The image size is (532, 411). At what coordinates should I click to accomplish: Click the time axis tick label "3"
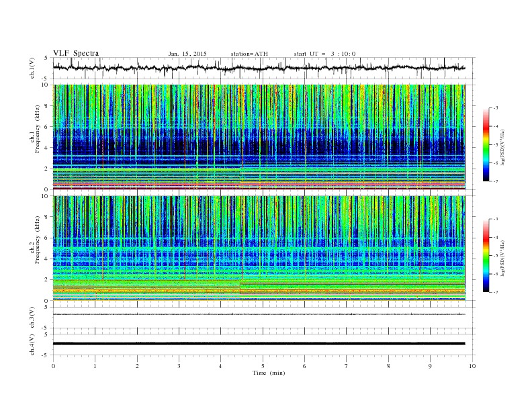click(179, 366)
